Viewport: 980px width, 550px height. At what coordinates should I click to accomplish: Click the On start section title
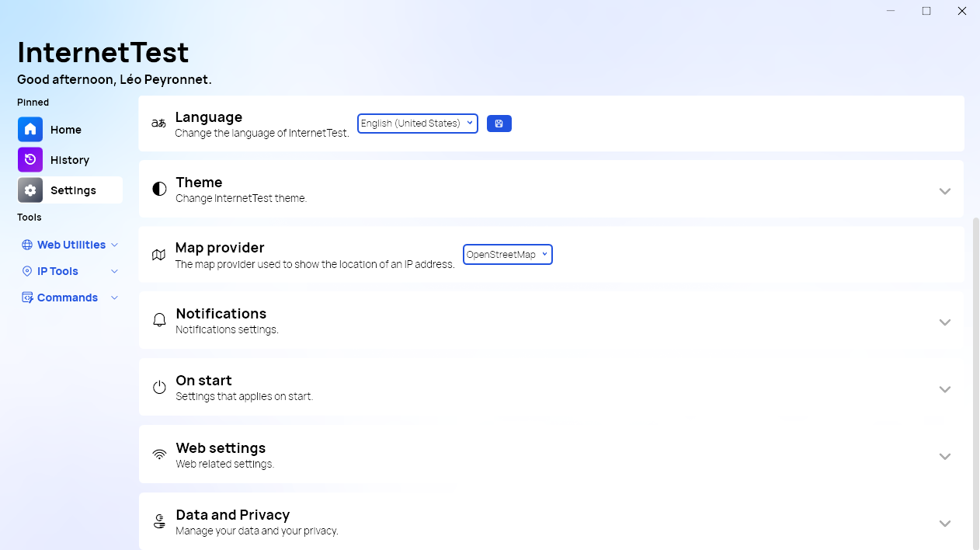coord(203,381)
